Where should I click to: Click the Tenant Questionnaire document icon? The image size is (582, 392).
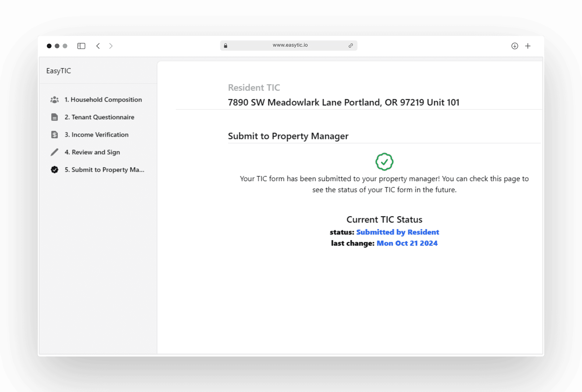click(x=55, y=117)
